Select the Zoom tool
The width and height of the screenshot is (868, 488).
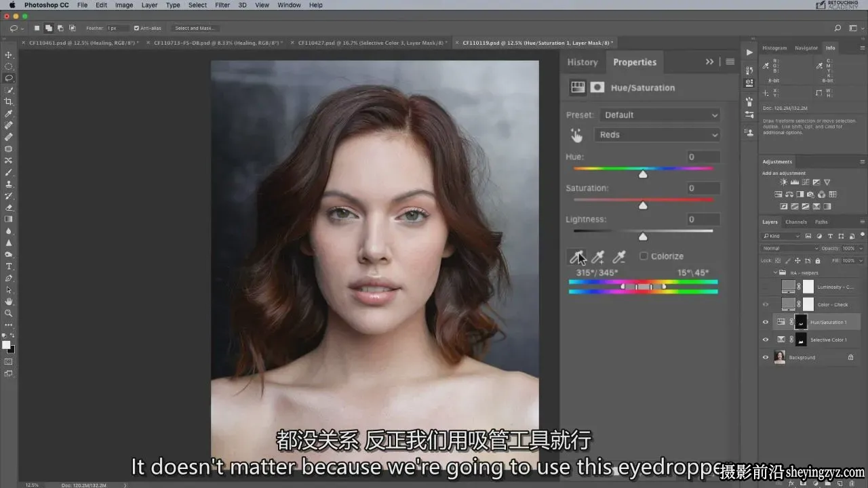coord(9,313)
